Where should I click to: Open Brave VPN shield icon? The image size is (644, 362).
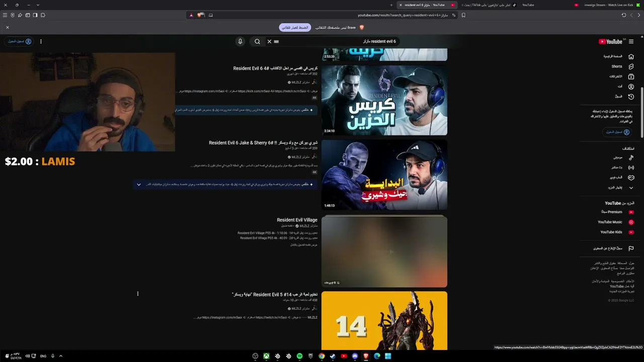coord(13,15)
